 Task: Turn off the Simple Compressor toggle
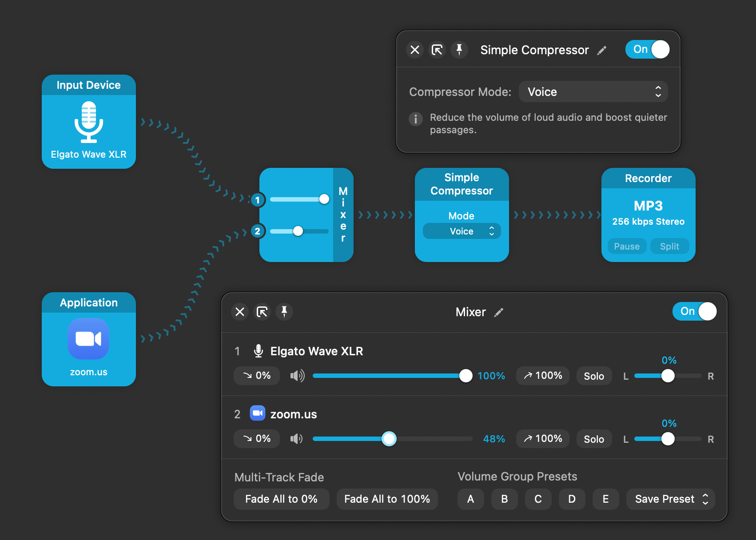click(647, 49)
